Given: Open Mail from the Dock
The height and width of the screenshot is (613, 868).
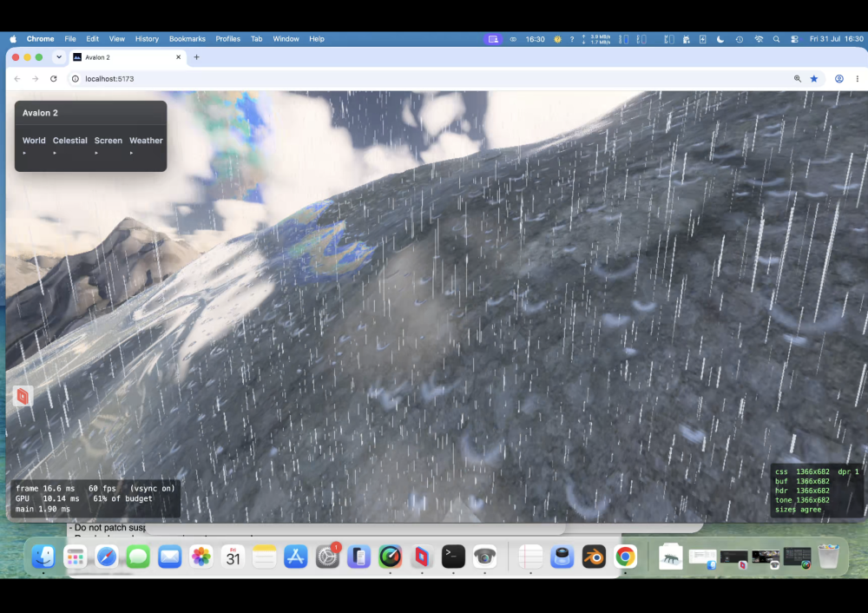Looking at the screenshot, I should coord(169,557).
